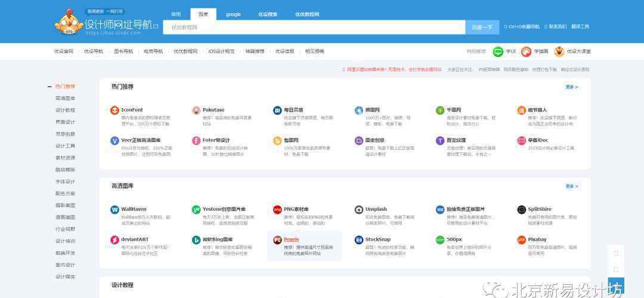
Task: Open 优设官网 in the navigation bar
Action: point(64,51)
